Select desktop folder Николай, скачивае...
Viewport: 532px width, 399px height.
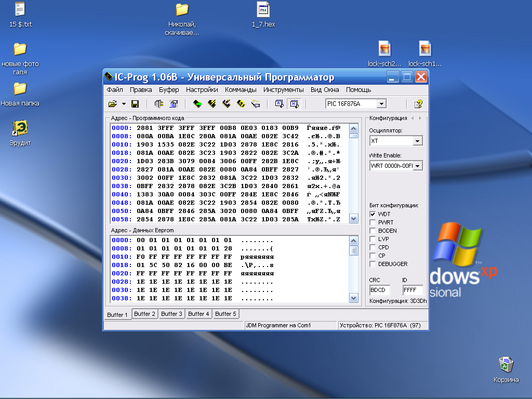(x=182, y=19)
